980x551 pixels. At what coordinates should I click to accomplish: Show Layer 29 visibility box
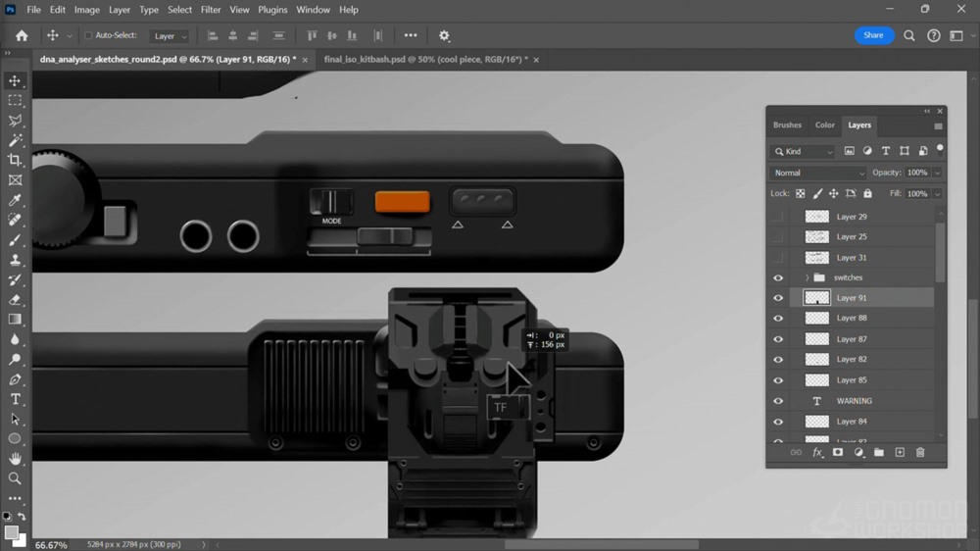tap(778, 217)
